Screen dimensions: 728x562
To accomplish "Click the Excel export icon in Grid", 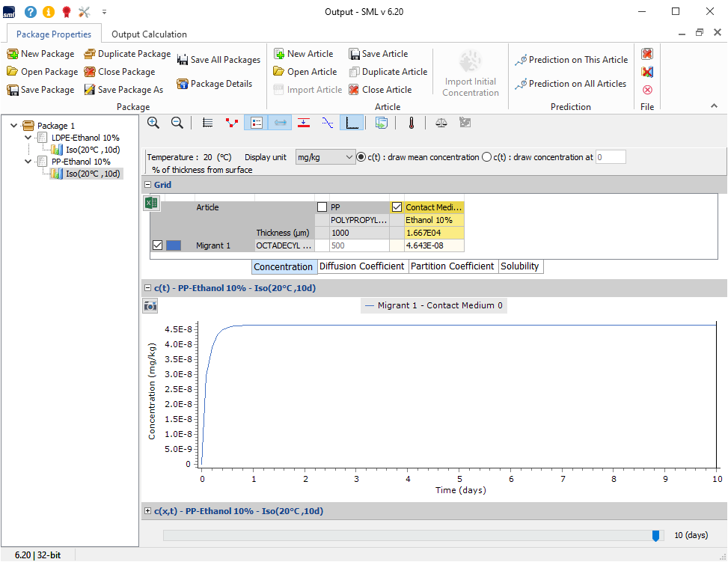I will coord(151,204).
